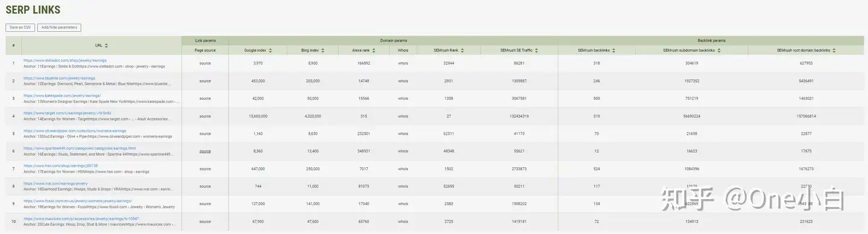This screenshot has height=234, width=868.
Task: Open the stelladot.com earrings URL
Action: [65, 60]
